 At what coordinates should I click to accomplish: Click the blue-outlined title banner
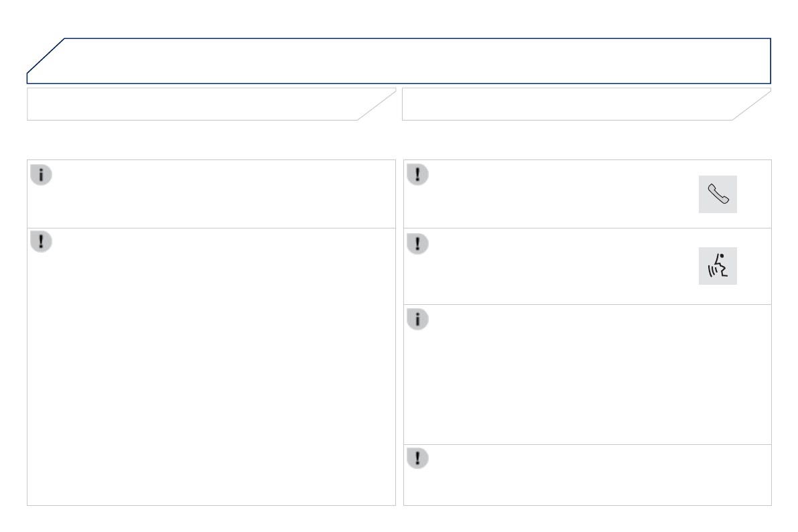click(415, 61)
